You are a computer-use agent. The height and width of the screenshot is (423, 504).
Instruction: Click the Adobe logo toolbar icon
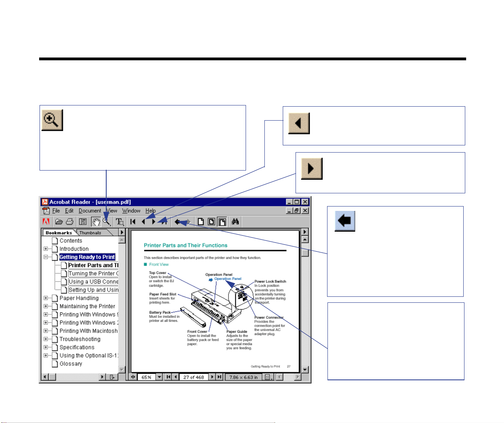[46, 222]
